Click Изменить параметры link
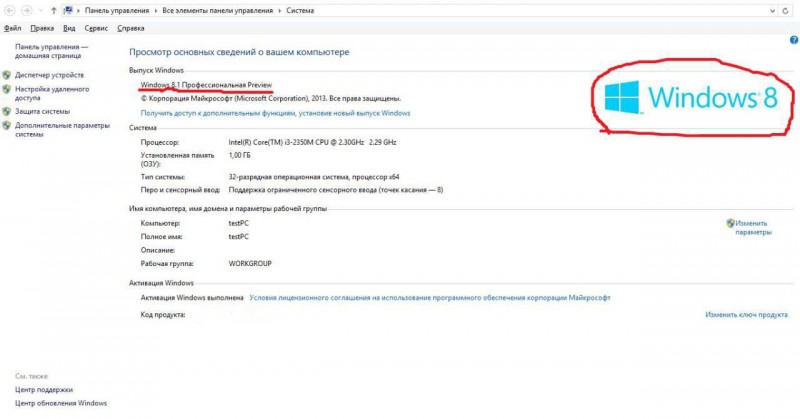This screenshot has width=800, height=419. (753, 228)
